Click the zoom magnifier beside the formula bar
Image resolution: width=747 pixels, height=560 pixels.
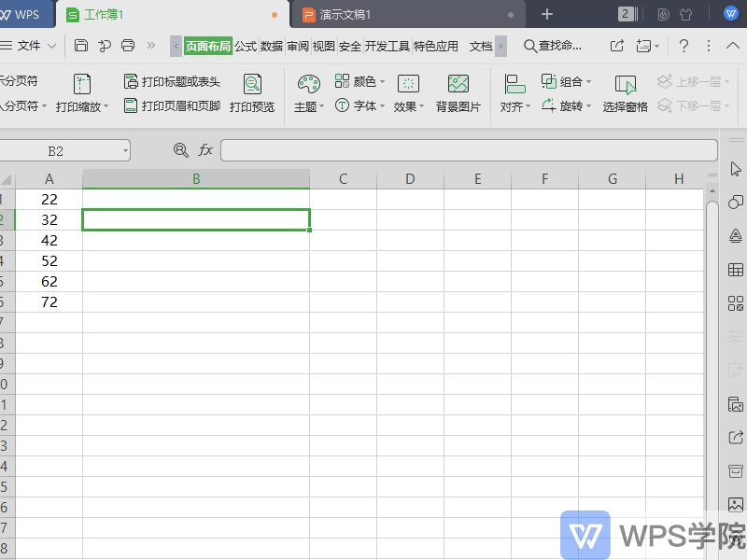click(180, 149)
